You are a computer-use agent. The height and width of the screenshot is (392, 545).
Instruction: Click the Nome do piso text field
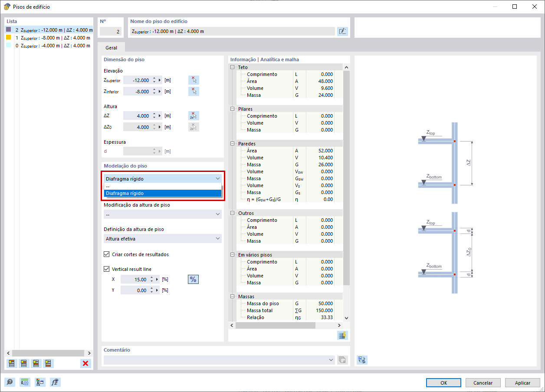[232, 31]
